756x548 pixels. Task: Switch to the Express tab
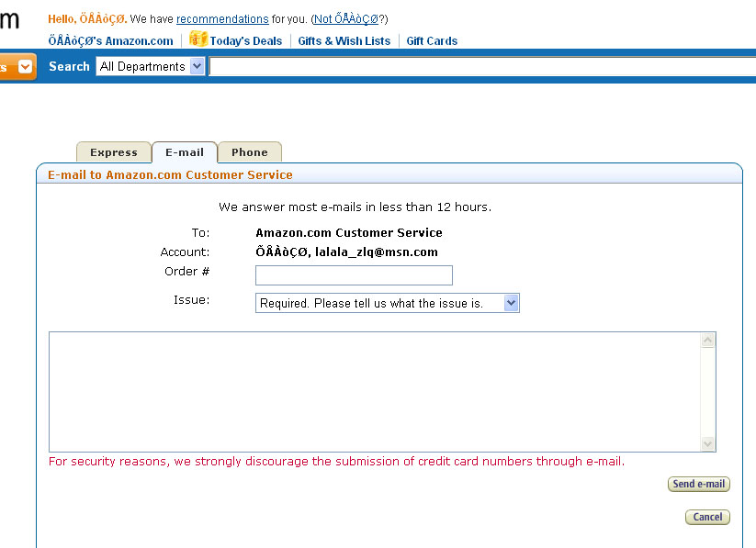tap(113, 152)
